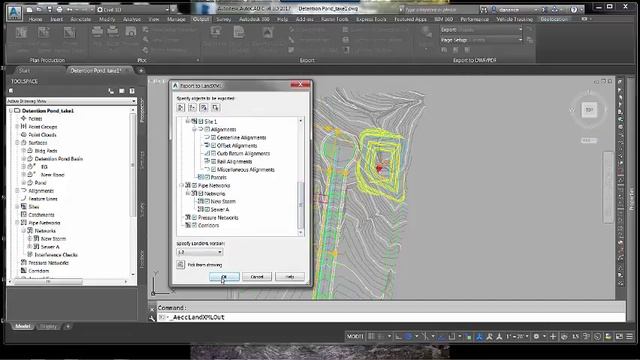Viewport: 640px width, 360px height.
Task: Click the clean screen icon in status bar
Action: 619,336
